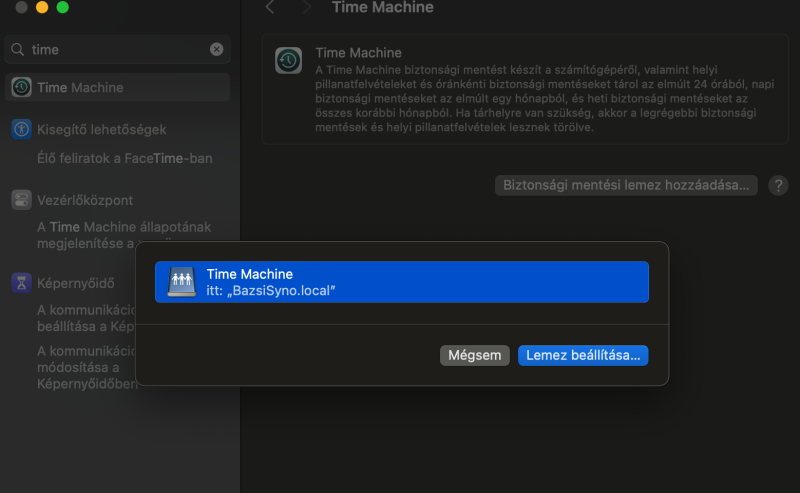Open the help question mark button

[778, 185]
